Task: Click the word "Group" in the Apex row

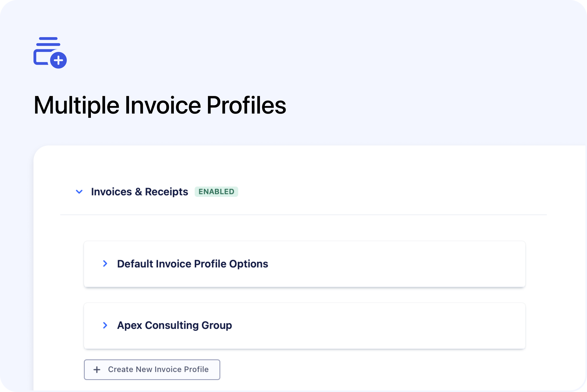Action: coord(217,325)
